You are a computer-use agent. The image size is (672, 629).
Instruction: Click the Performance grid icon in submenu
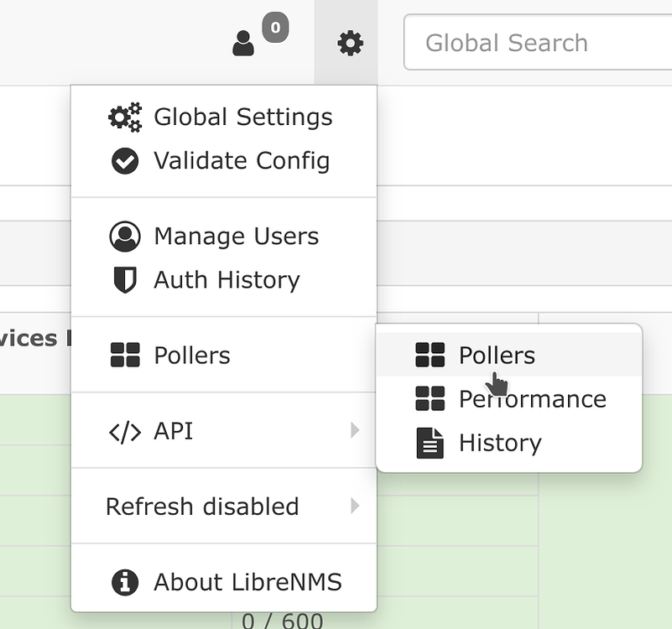pos(430,398)
